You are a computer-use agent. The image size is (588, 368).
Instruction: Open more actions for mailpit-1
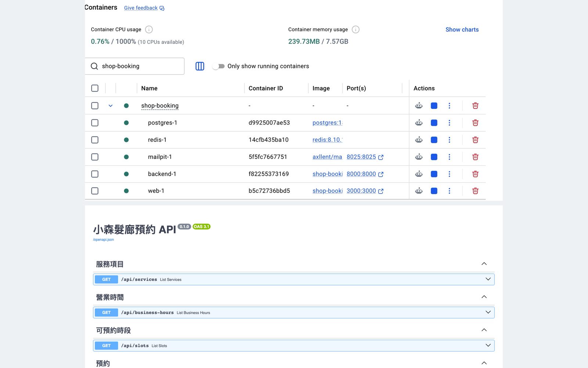click(x=449, y=157)
